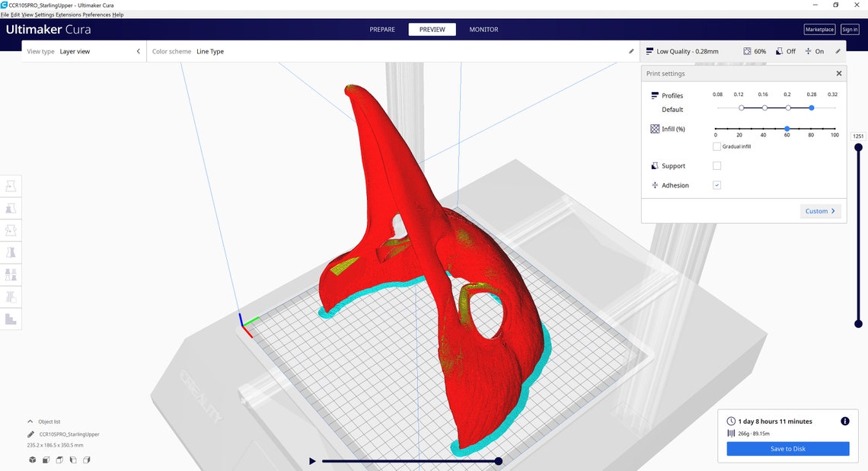Click the Save to Disk button
Image resolution: width=868 pixels, height=471 pixels.
787,448
